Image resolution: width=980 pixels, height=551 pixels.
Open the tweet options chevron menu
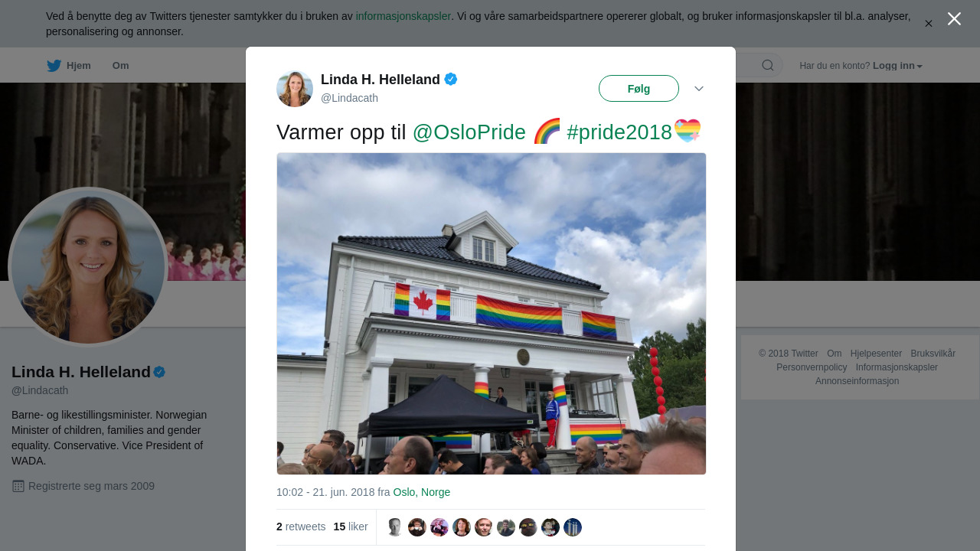click(699, 89)
